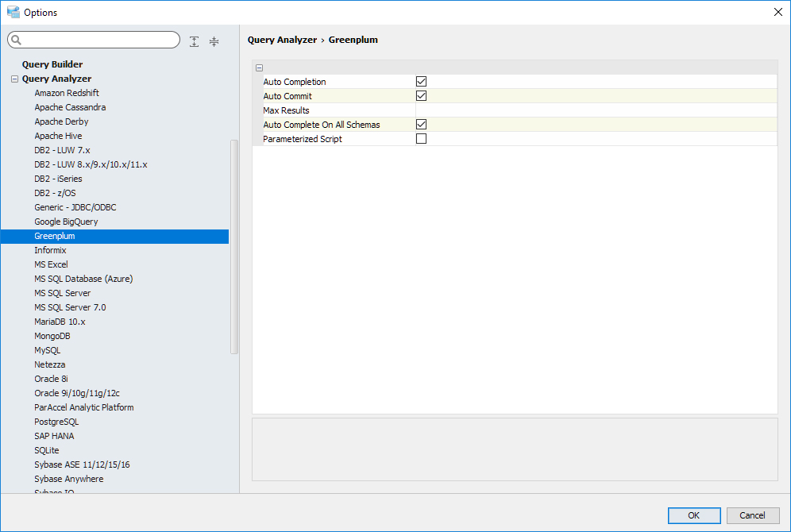Viewport: 791px width, 532px height.
Task: Click the Max Results value field
Action: [x=596, y=110]
